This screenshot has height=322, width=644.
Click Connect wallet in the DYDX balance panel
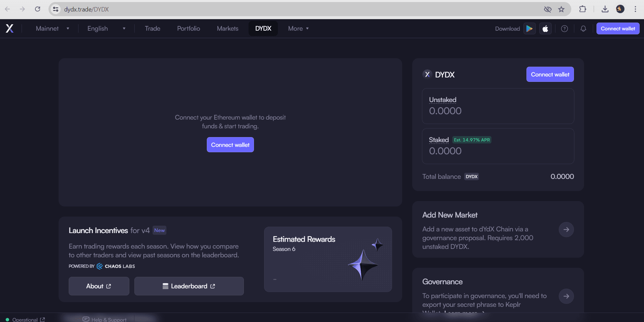click(550, 74)
